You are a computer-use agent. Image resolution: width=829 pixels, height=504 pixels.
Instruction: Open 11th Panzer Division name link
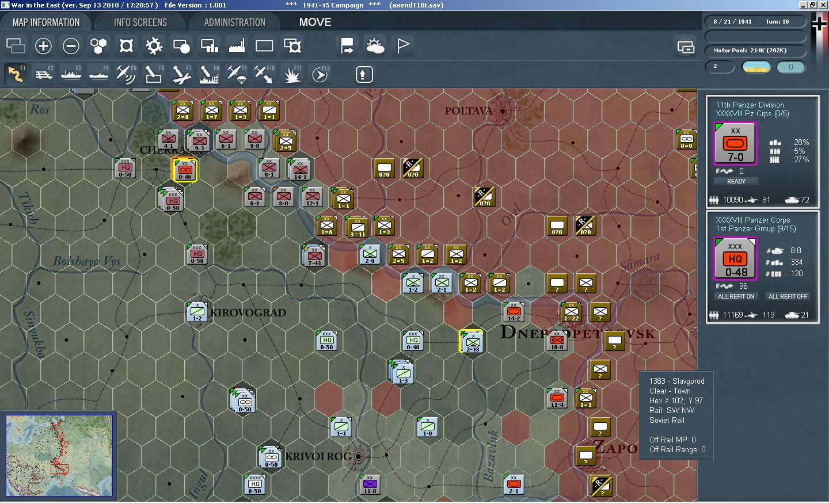[x=750, y=105]
